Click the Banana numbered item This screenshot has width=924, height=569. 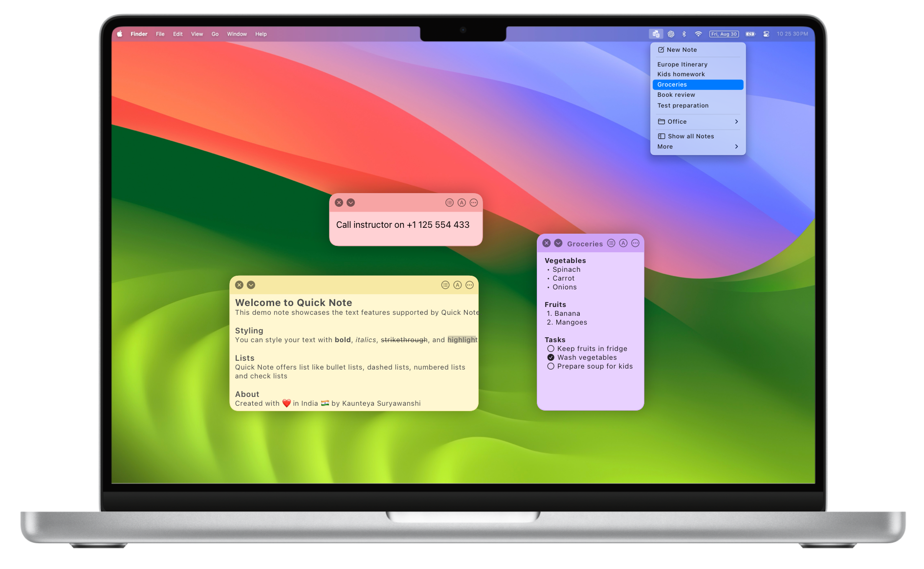click(567, 313)
